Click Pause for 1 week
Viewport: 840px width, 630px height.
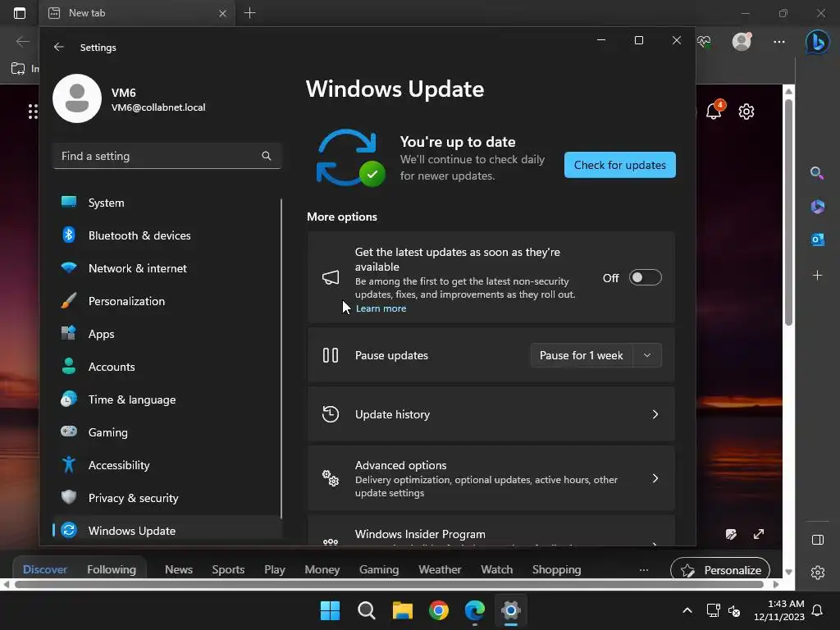(x=582, y=355)
